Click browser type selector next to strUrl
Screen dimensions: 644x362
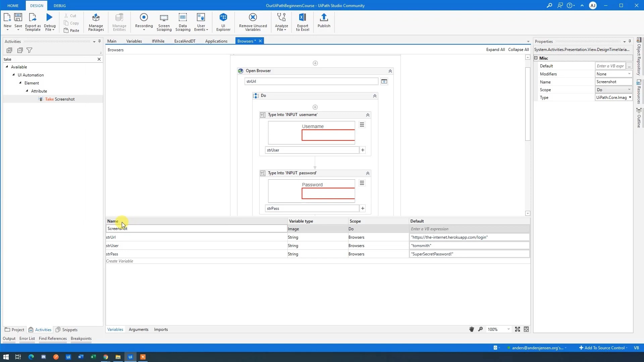point(384,81)
